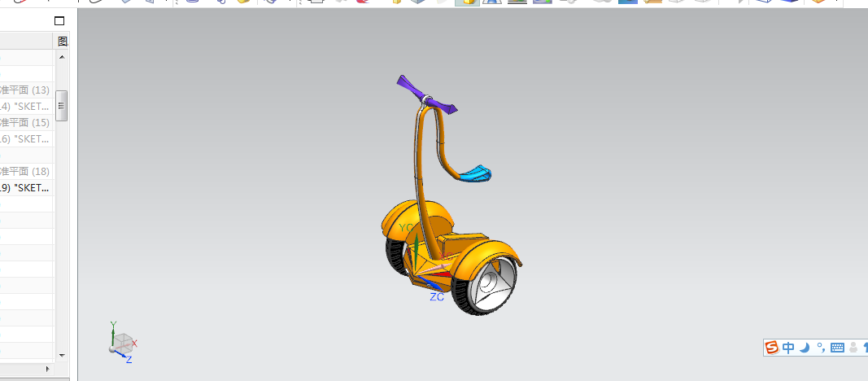The image size is (868, 381).
Task: Click the Sogou input method S logo
Action: (x=772, y=348)
